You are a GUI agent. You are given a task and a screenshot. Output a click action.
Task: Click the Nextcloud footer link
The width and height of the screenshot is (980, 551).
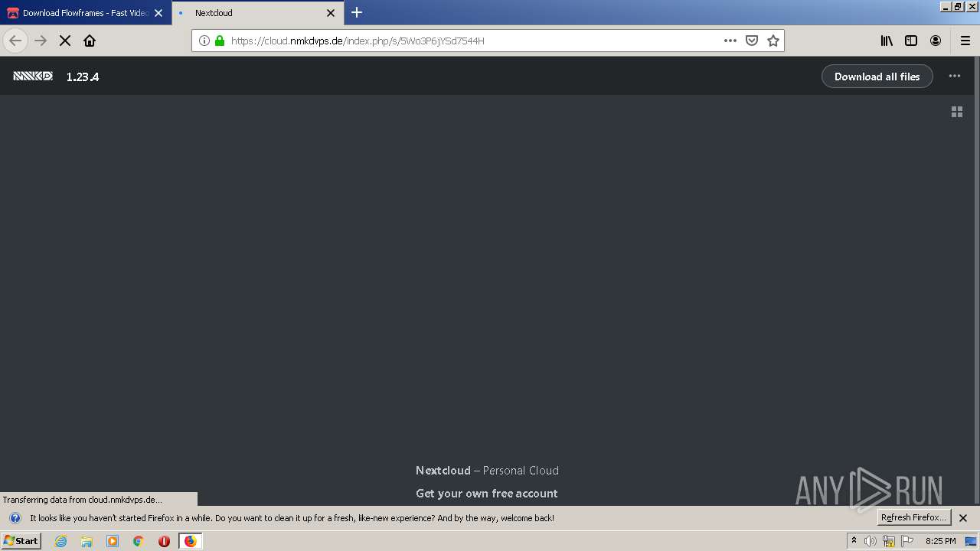[443, 471]
